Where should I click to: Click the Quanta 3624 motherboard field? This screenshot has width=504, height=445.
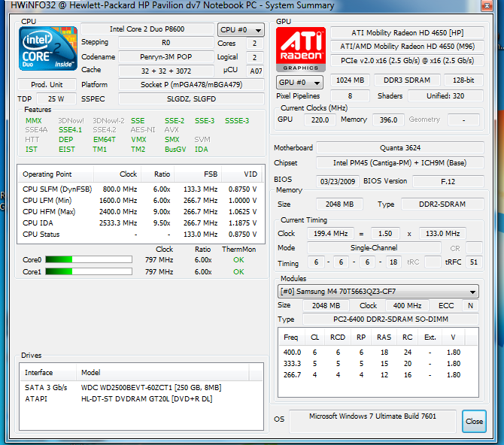click(x=400, y=148)
